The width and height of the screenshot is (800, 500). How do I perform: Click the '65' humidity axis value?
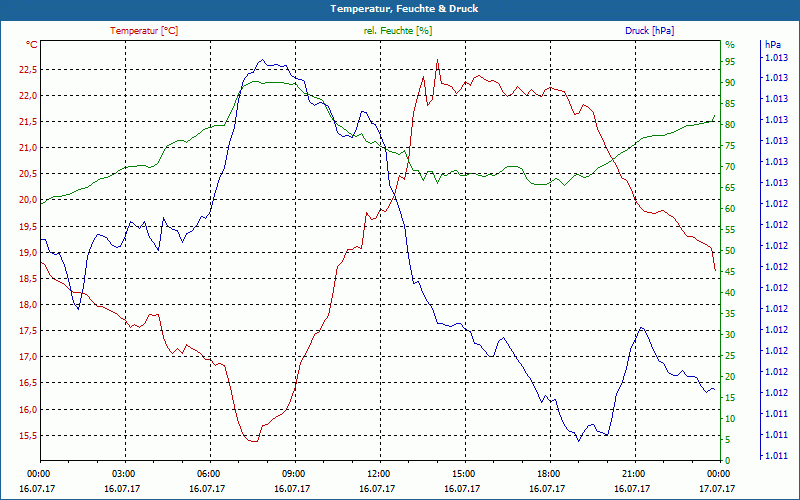[x=730, y=188]
